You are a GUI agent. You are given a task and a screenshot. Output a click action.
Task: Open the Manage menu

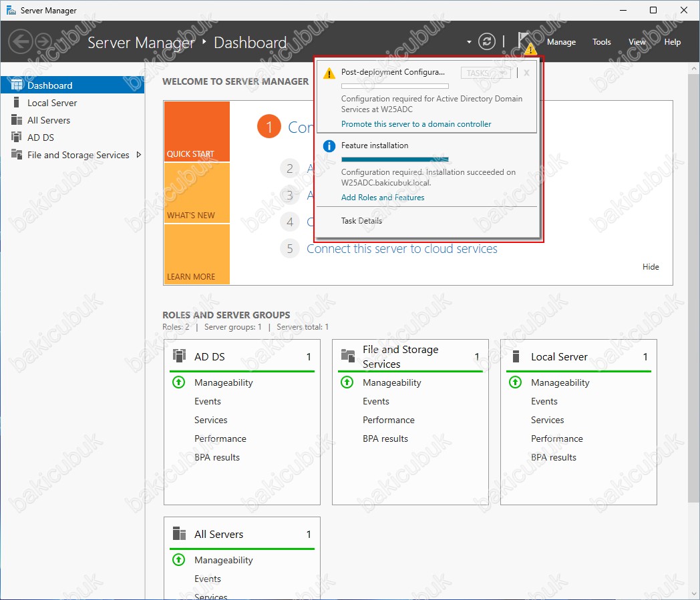(561, 42)
